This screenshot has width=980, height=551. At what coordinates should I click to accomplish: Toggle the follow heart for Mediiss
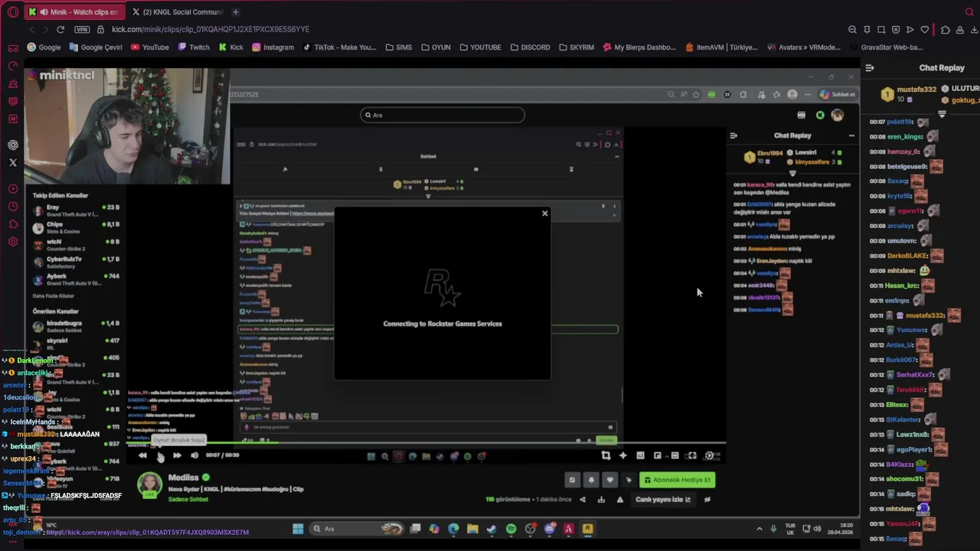(610, 480)
